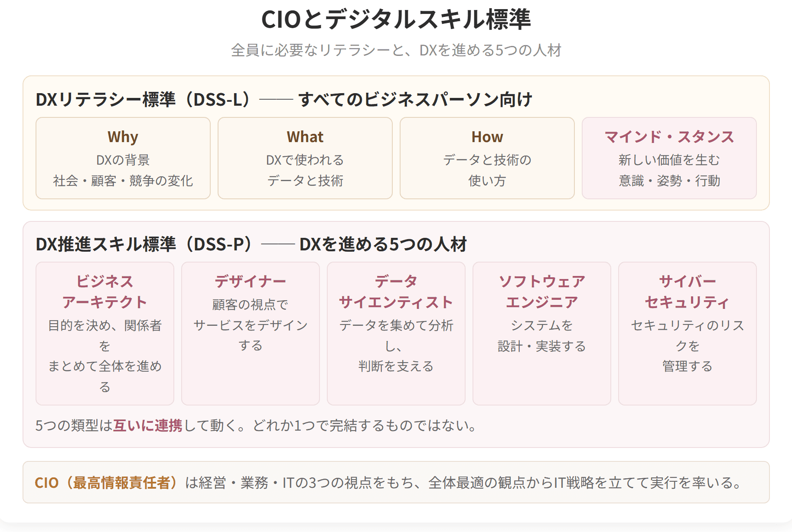Select the サイバーセキュリティ card title
792x532 pixels.
[688, 292]
